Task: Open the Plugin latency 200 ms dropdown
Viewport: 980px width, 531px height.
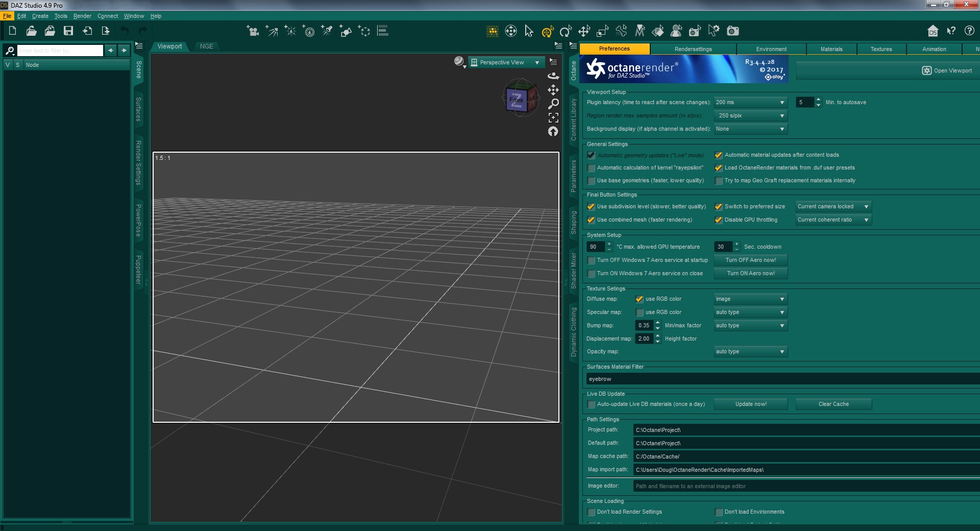Action: point(750,103)
